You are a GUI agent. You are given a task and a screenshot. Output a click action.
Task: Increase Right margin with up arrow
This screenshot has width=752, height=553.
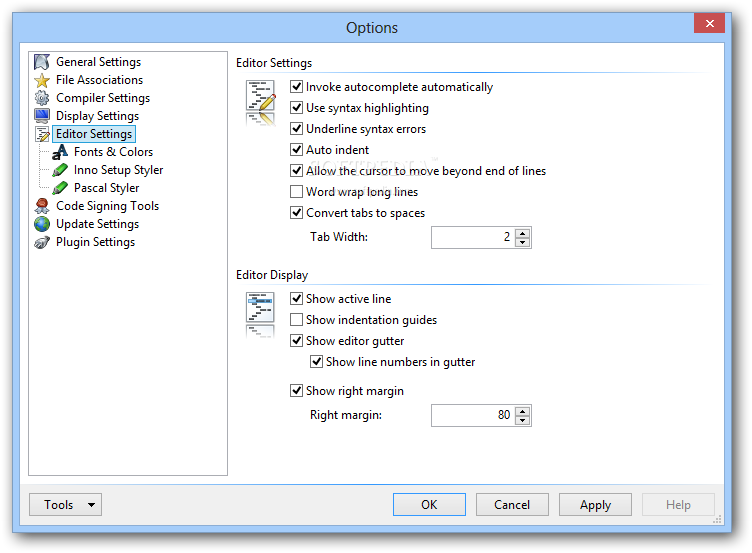click(523, 411)
